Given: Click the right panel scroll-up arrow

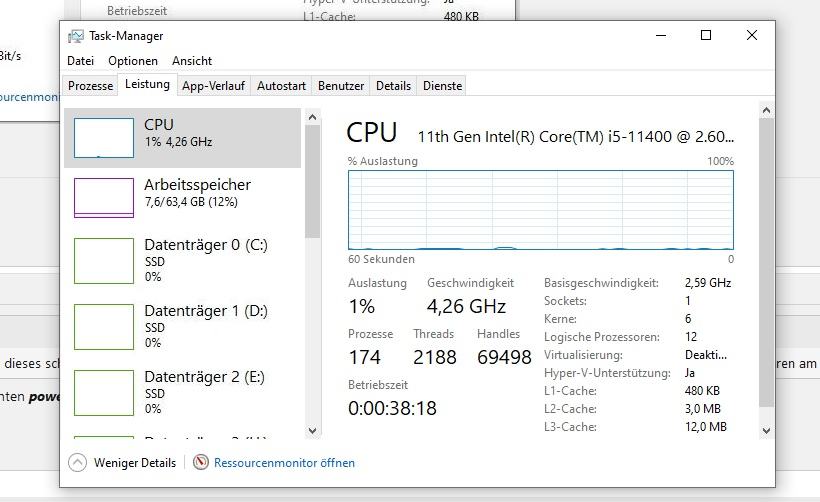Looking at the screenshot, I should (767, 110).
